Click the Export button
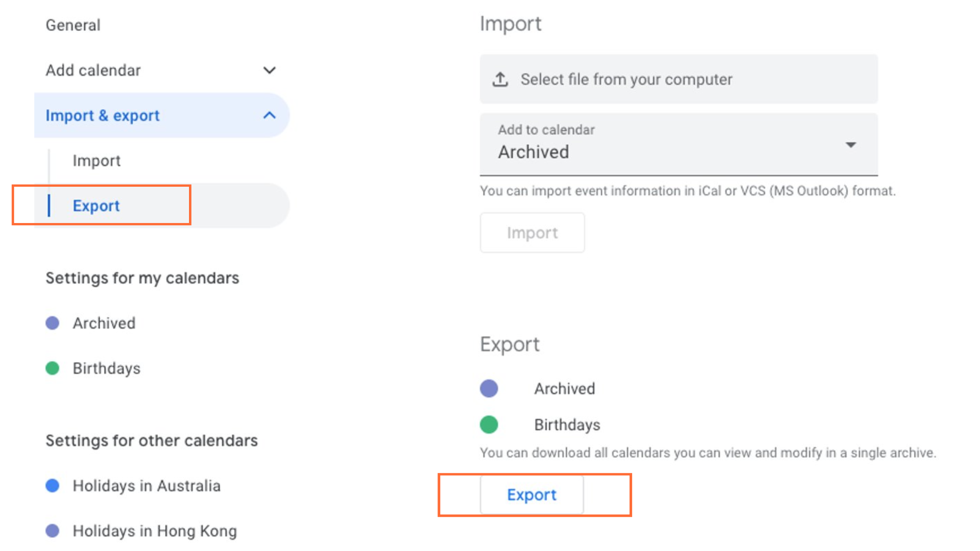980x551 pixels. coord(532,495)
